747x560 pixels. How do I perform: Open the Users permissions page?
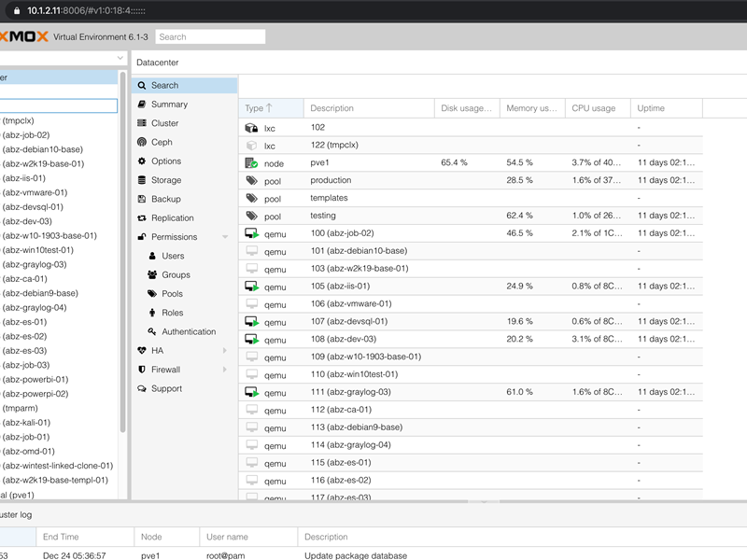(173, 256)
